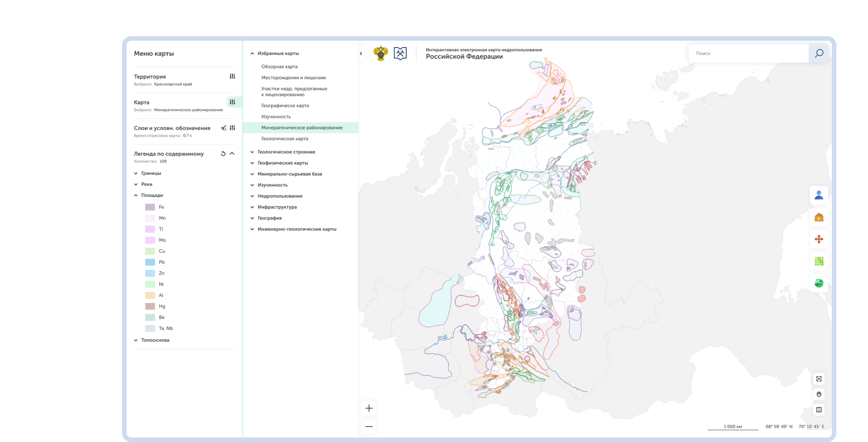The width and height of the screenshot is (868, 442).
Task: Click the refresh icon beside Легенда по содержимому
Action: coord(223,154)
